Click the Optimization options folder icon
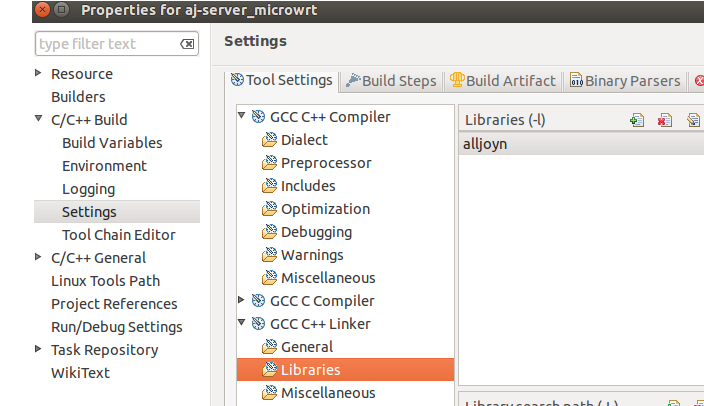 [x=269, y=209]
